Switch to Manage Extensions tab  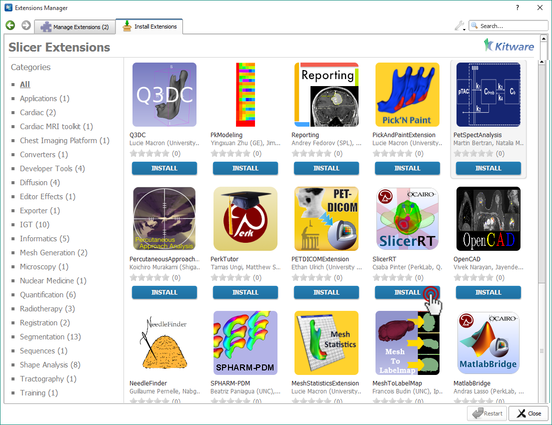point(75,27)
